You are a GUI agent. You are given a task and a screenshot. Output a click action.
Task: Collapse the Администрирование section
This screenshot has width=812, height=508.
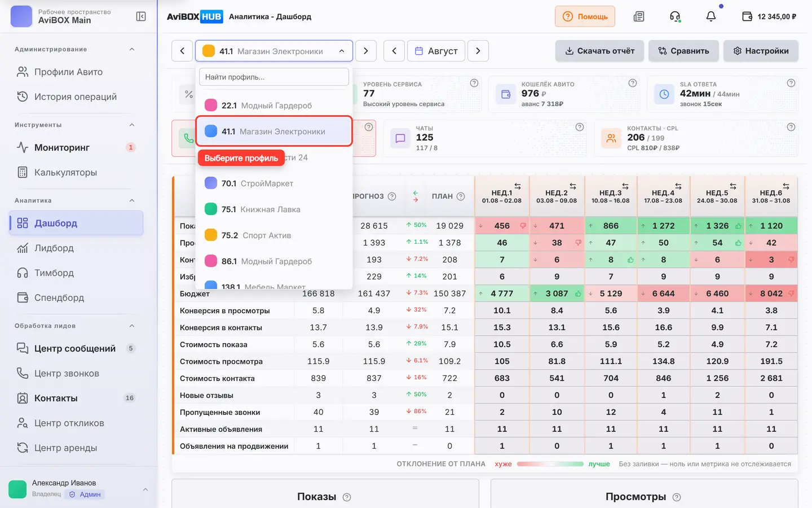pyautogui.click(x=132, y=49)
